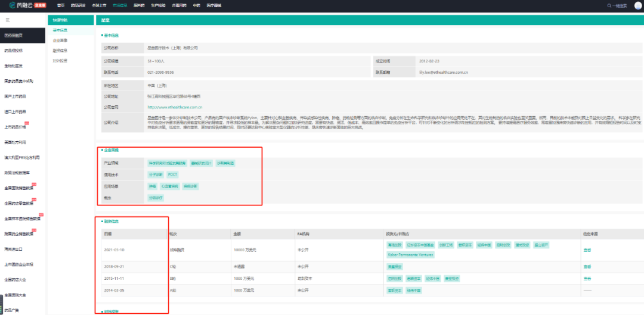Open 医疗器械 in the top navigation bar
Screen dimensions: 644x315
(213, 5)
